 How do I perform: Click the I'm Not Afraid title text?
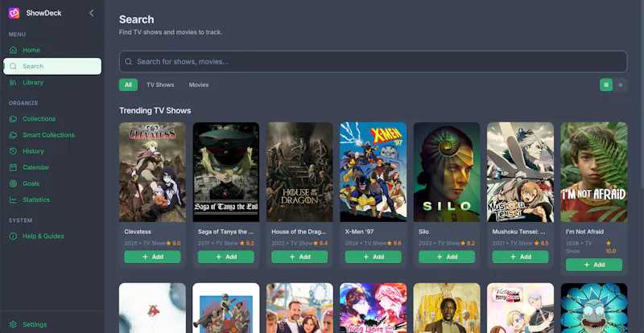pos(584,232)
